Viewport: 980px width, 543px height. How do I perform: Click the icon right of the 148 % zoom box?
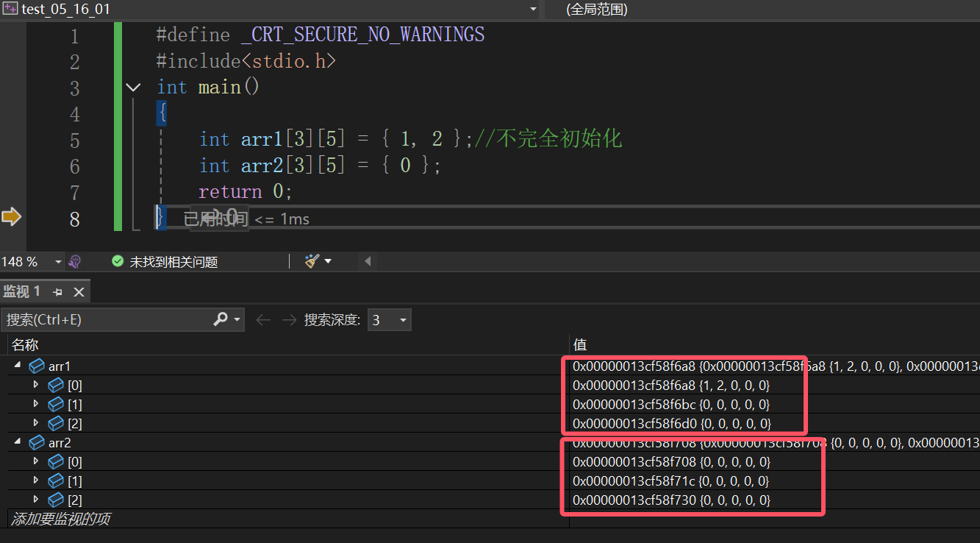[74, 261]
